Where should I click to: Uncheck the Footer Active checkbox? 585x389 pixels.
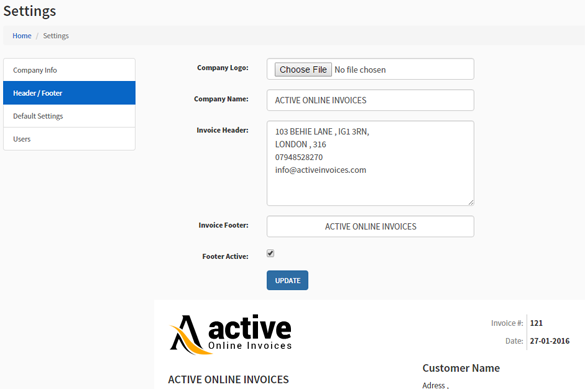click(270, 253)
